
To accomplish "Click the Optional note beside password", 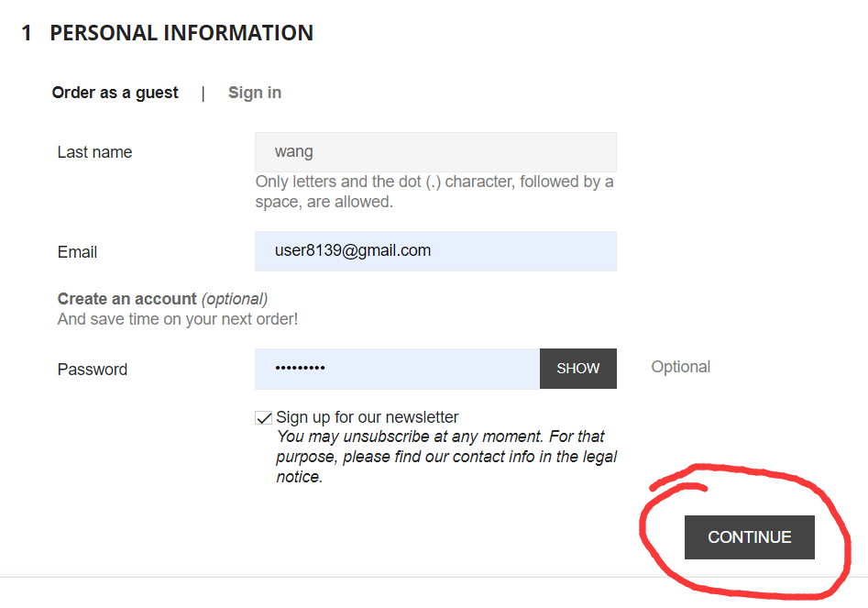I will [680, 367].
